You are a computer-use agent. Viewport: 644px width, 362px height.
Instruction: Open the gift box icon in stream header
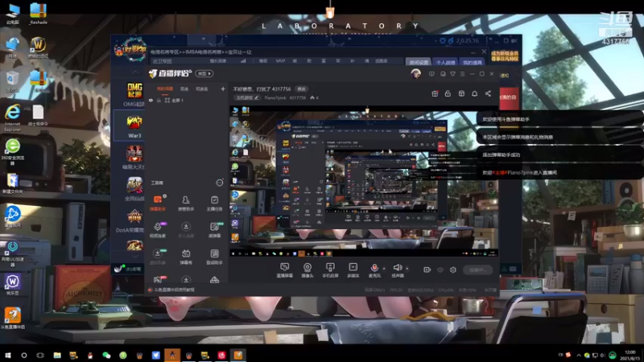point(435,93)
